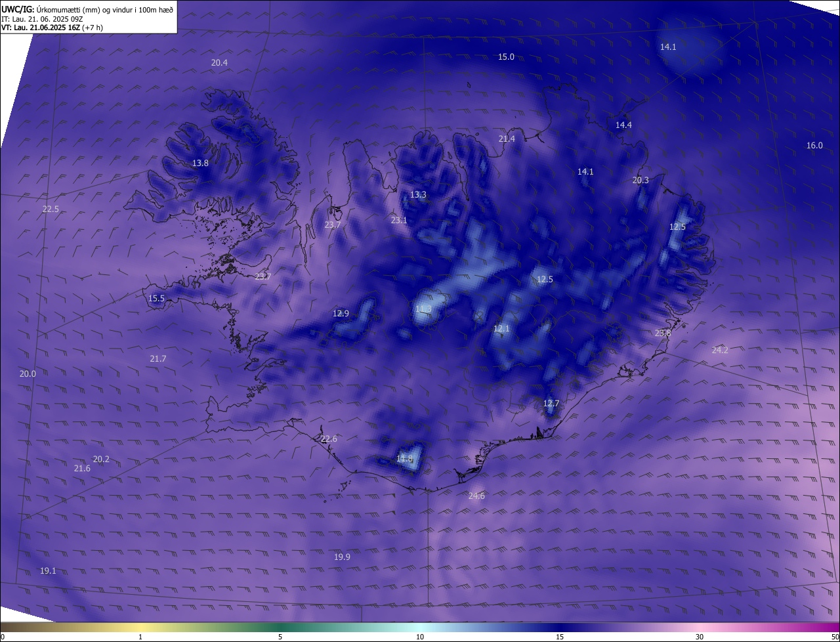The width and height of the screenshot is (840, 642).
Task: Click the 23.1 value label
Action: pos(399,221)
